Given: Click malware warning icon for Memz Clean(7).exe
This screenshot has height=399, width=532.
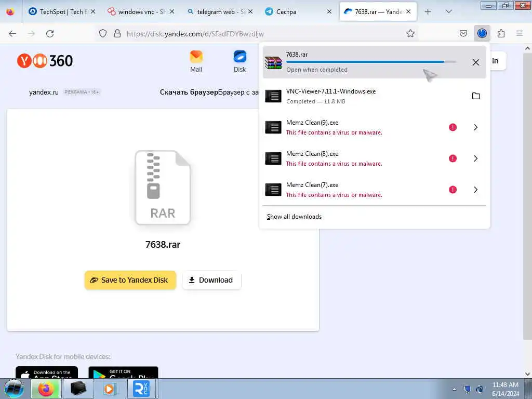Looking at the screenshot, I should pos(453,190).
